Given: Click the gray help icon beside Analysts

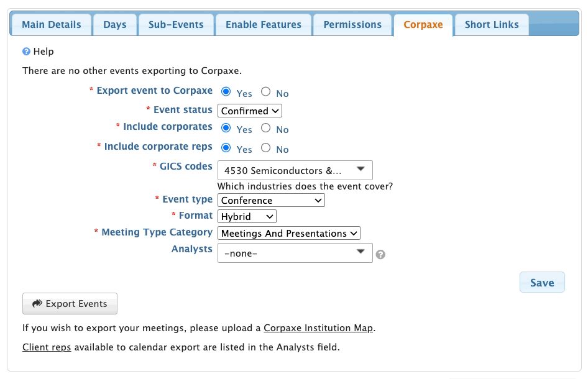Looking at the screenshot, I should tap(381, 254).
